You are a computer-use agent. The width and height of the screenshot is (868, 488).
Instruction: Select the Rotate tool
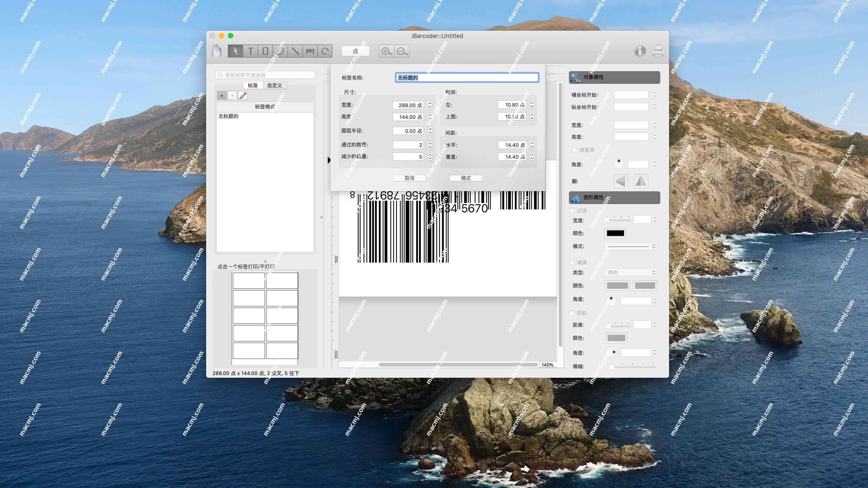[325, 51]
